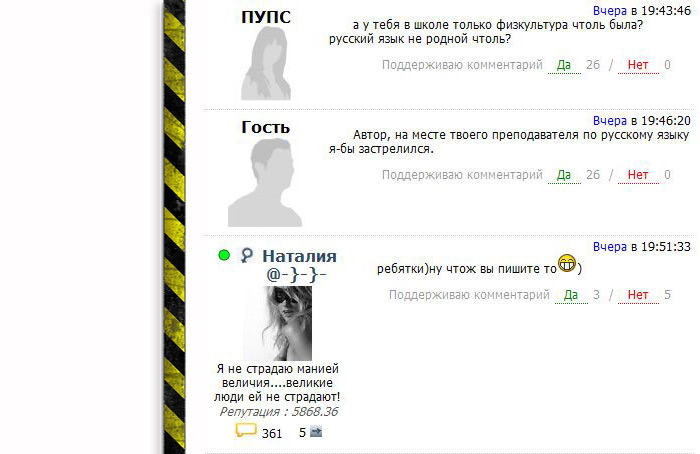Vote Нет on Гость's comment

pyautogui.click(x=638, y=175)
